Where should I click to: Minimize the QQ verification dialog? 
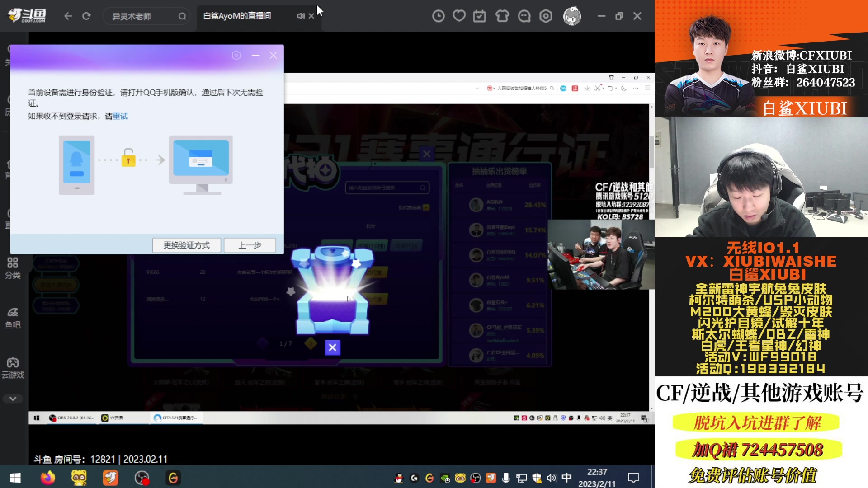click(x=255, y=55)
